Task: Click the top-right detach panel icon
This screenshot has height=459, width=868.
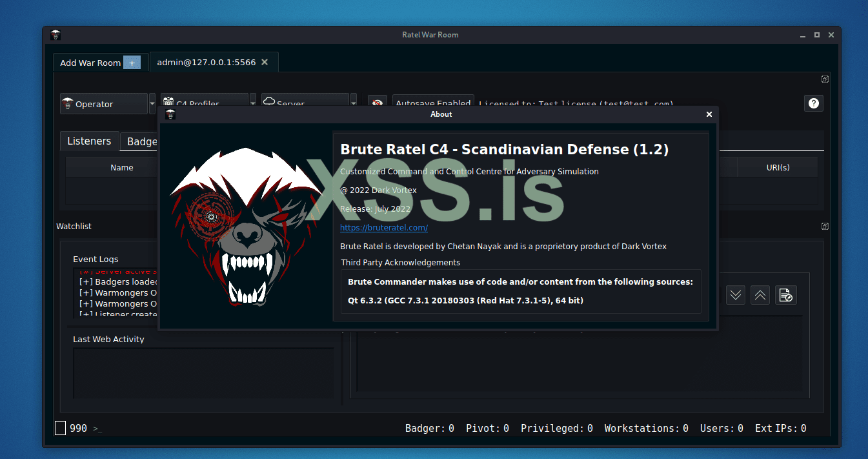Action: click(825, 79)
